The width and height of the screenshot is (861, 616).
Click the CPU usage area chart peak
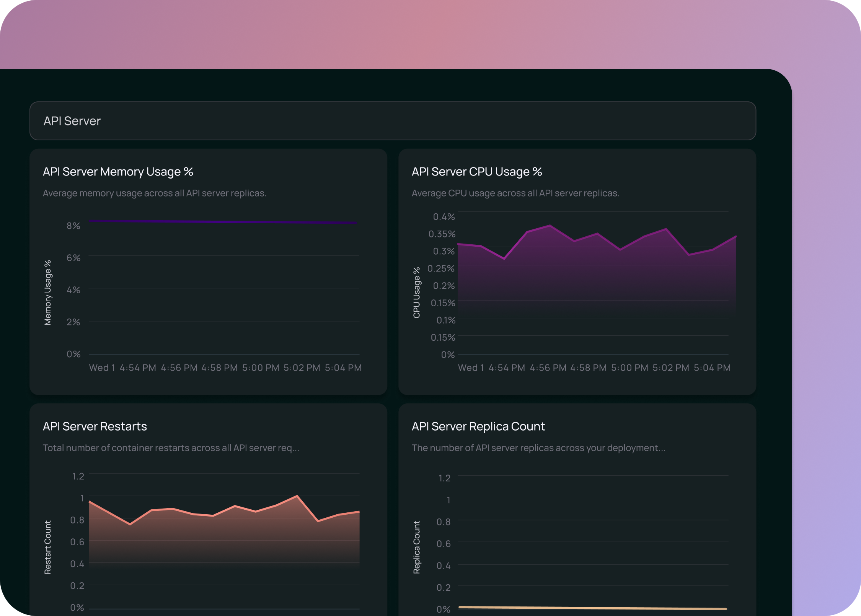pos(550,226)
